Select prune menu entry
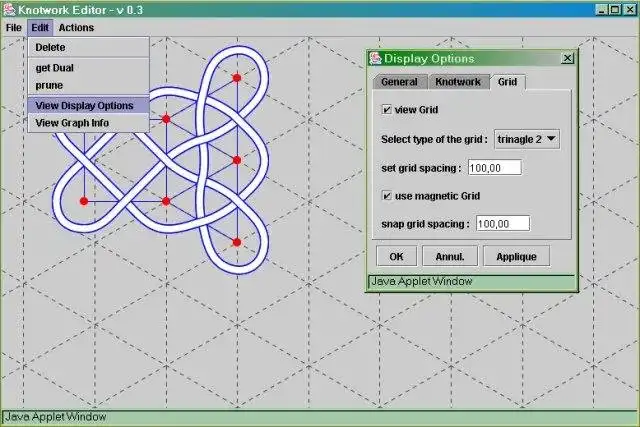Screen dimensions: 640x427 (x=89, y=85)
